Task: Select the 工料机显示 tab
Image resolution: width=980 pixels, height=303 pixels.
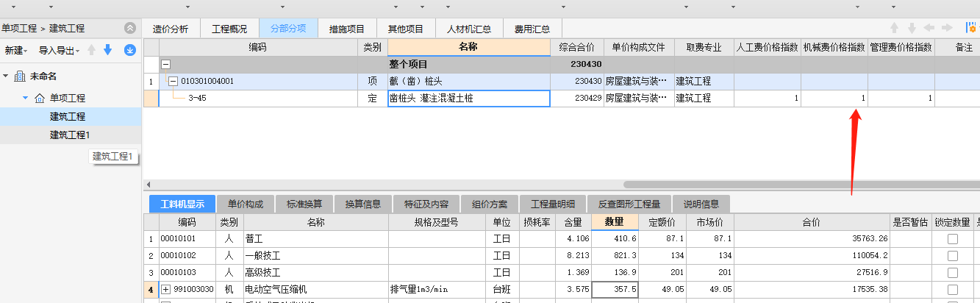Action: point(182,204)
